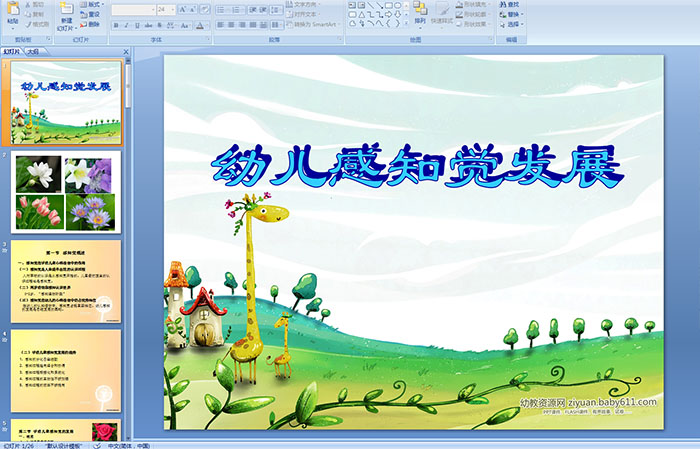Open the Paste options dropdown arrow
The image size is (700, 449).
12,27
